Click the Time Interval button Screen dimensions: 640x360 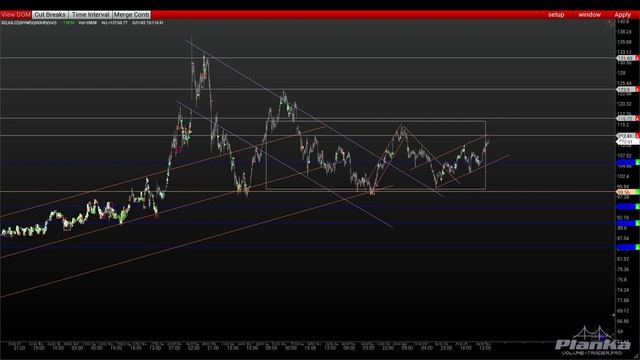tap(90, 14)
